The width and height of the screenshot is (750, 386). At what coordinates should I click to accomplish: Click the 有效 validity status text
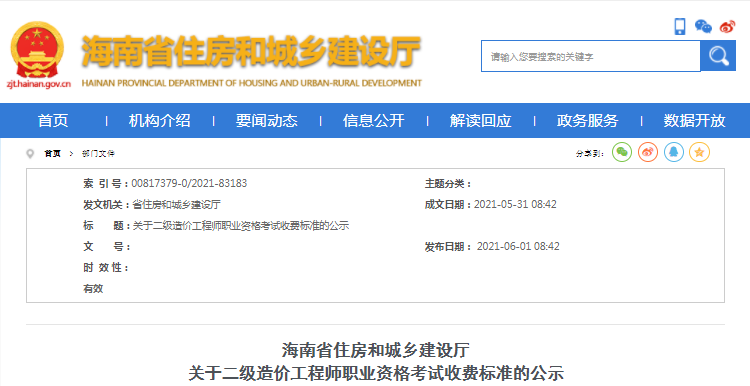pyautogui.click(x=93, y=288)
